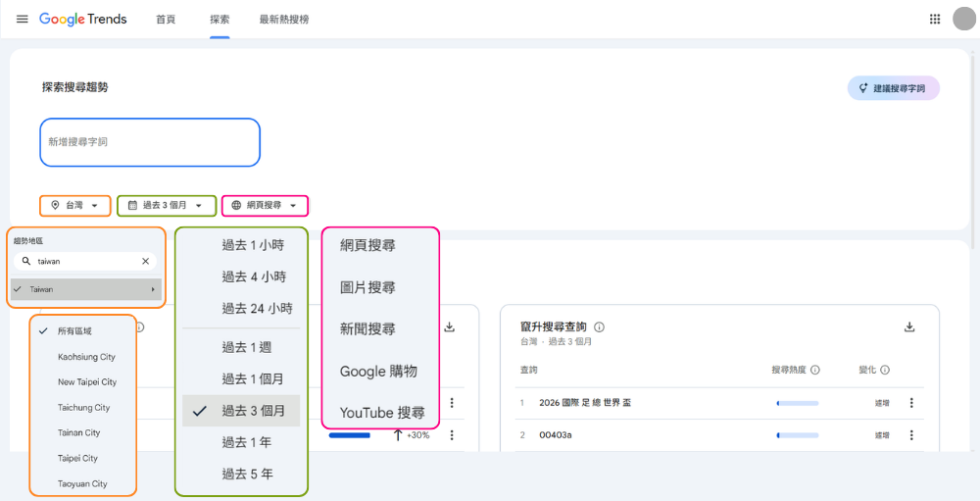980x501 pixels.
Task: Expand Taiwan sub-regions arrow
Action: click(x=153, y=289)
